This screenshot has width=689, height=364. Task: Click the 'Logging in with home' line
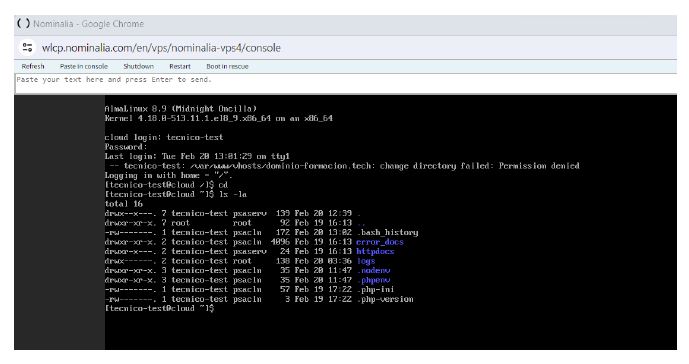pos(169,175)
